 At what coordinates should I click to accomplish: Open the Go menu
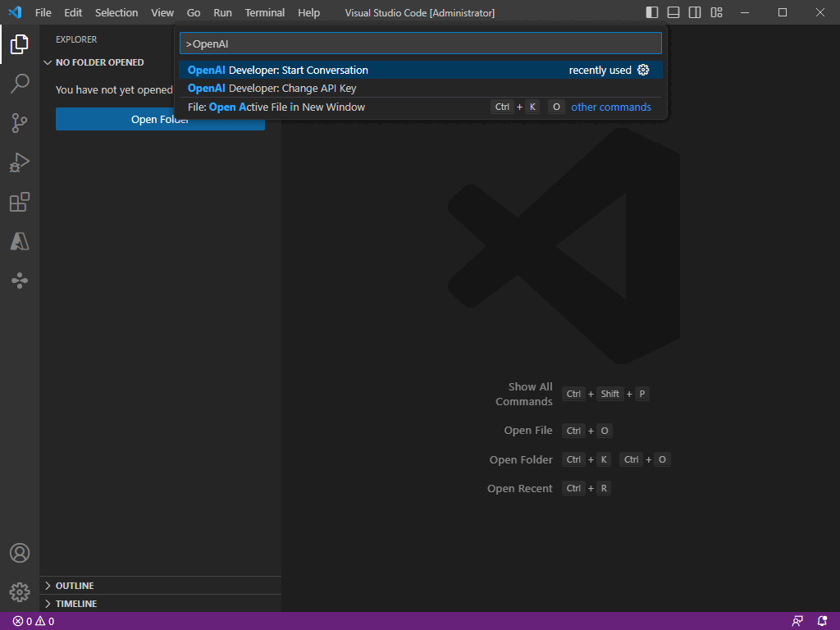coord(194,12)
